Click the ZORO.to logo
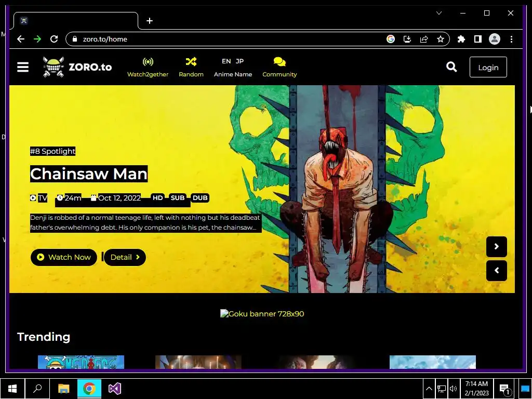 point(77,67)
